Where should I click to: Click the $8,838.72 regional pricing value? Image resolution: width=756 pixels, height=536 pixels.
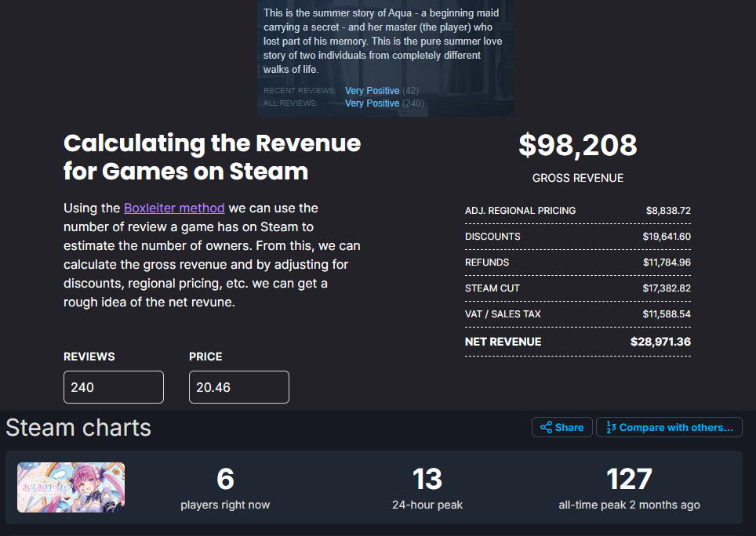tap(668, 211)
